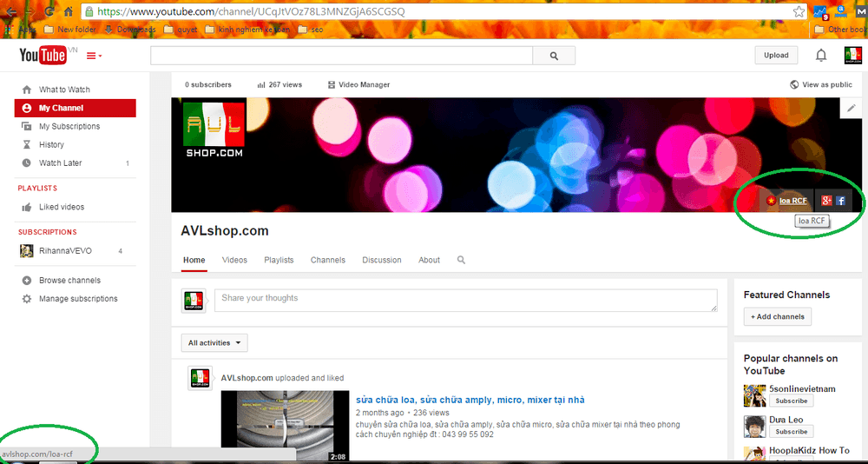The width and height of the screenshot is (868, 464).
Task: Switch to the About tab
Action: [429, 260]
